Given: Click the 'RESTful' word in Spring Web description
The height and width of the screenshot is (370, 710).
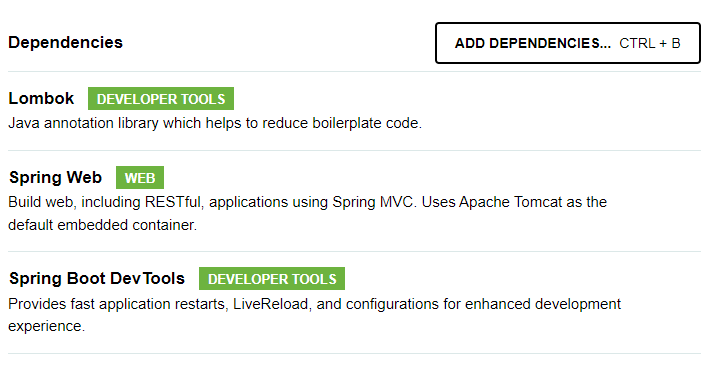Looking at the screenshot, I should tap(174, 202).
